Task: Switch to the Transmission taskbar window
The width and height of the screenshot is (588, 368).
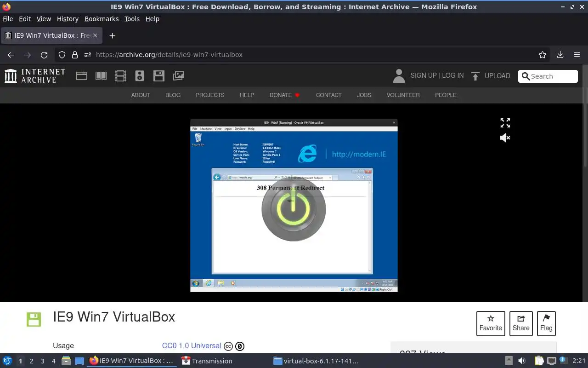Action: (x=207, y=361)
